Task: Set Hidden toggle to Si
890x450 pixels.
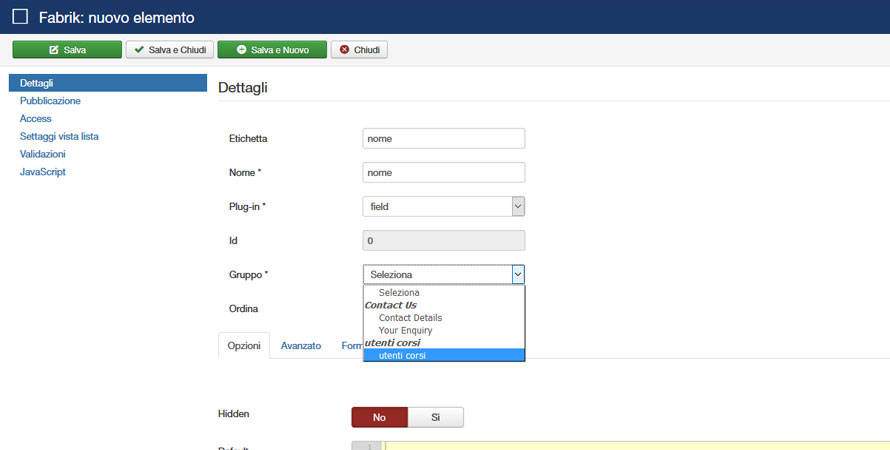Action: [435, 417]
